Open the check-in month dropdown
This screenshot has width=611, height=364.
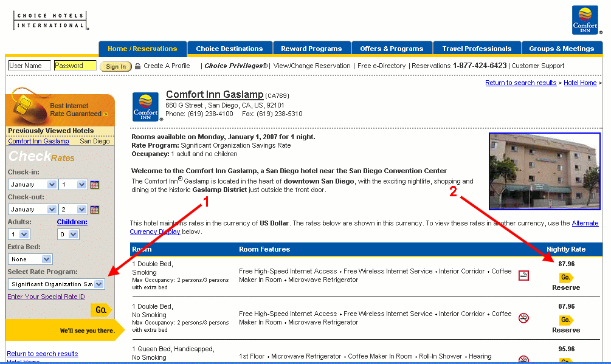click(x=32, y=185)
